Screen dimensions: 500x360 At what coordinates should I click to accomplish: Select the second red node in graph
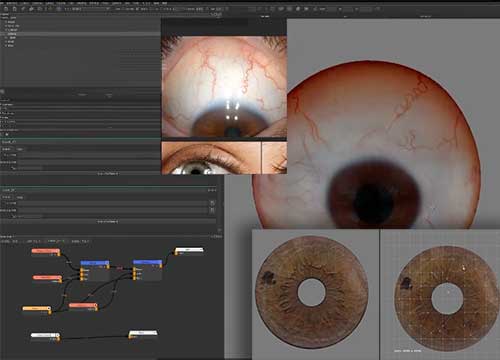pos(47,278)
